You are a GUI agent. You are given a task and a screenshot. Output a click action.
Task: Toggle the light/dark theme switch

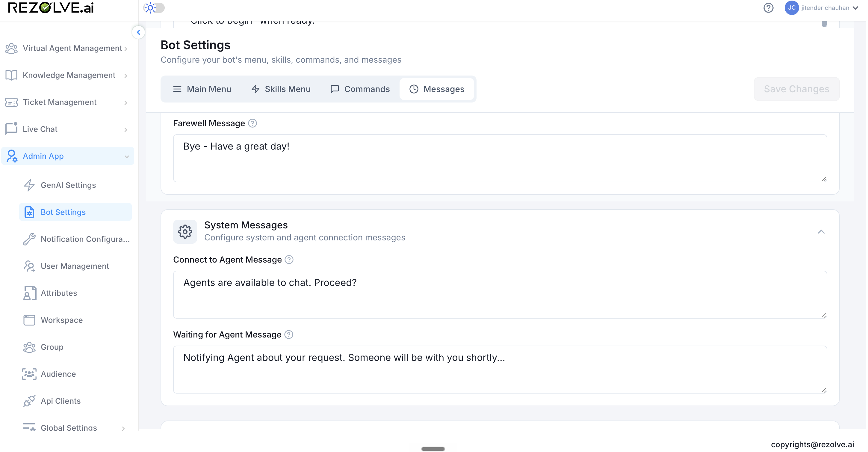click(x=154, y=8)
